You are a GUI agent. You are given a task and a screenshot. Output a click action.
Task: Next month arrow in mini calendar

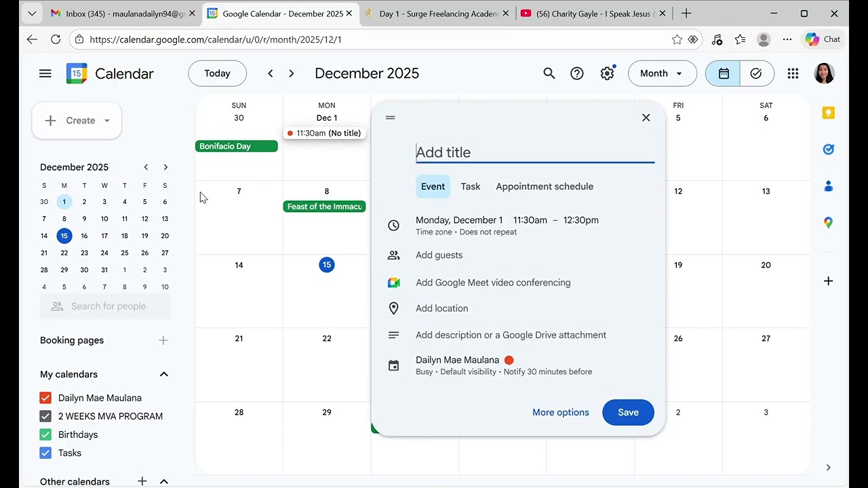165,167
